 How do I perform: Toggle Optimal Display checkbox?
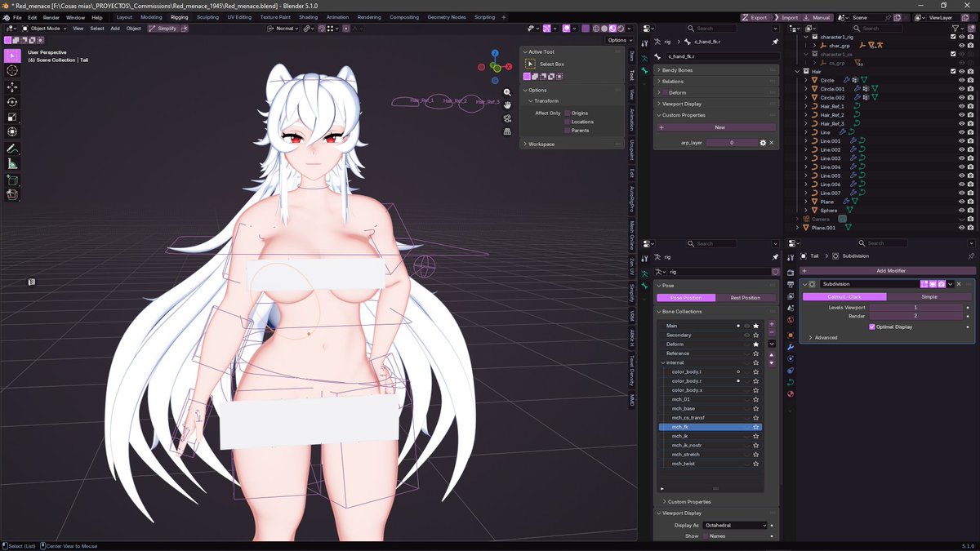[872, 327]
